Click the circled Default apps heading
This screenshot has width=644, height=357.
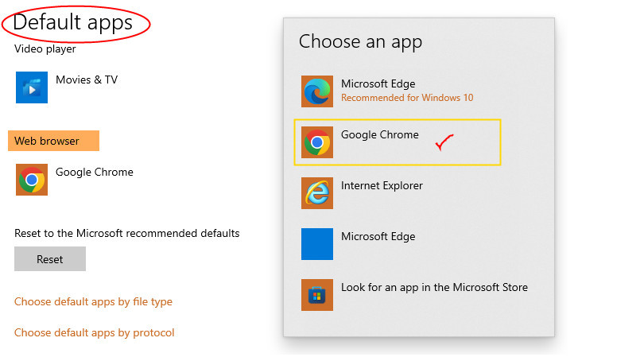(73, 22)
